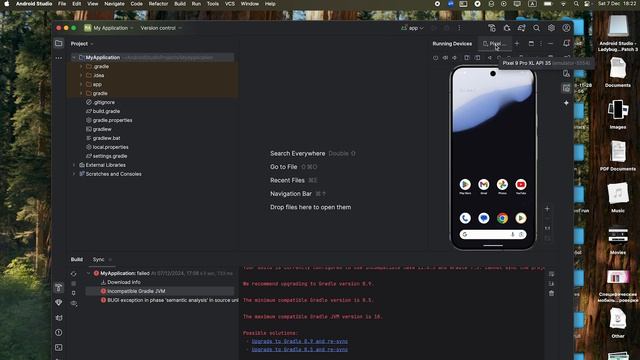Screen dimensions: 640x360
Task: Toggle soft-wrap icon in build output
Action: click(x=551, y=274)
